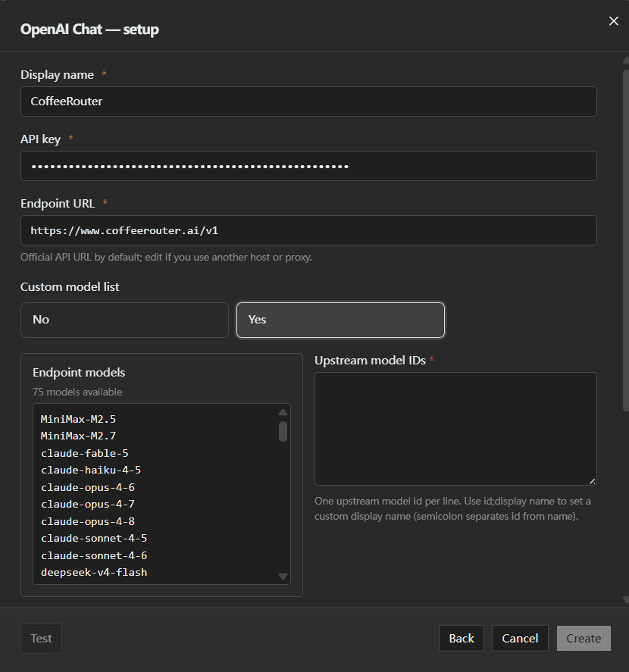Screen dimensions: 629x672
Task: Choose claude-opus-4-7 in the list
Action: pyautogui.click(x=88, y=504)
